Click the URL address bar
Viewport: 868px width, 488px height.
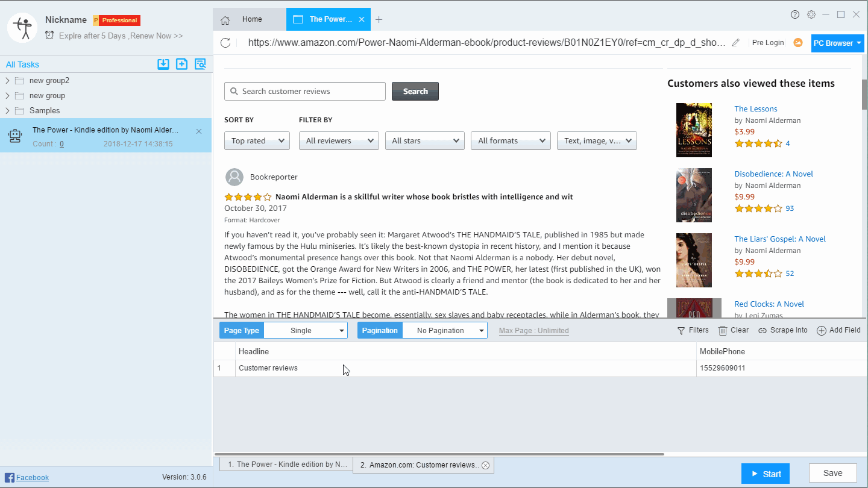tap(487, 43)
